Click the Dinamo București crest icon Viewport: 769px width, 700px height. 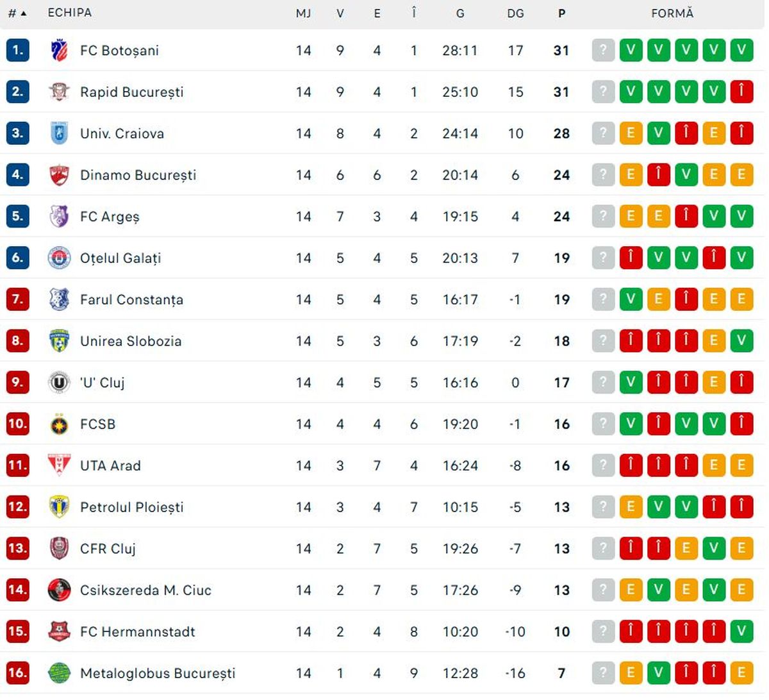point(59,175)
